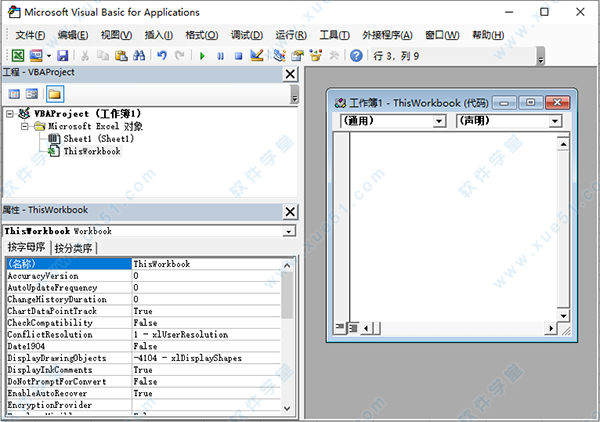Click the Paste clipboard icon
Image resolution: width=600 pixels, height=422 pixels.
tap(121, 56)
